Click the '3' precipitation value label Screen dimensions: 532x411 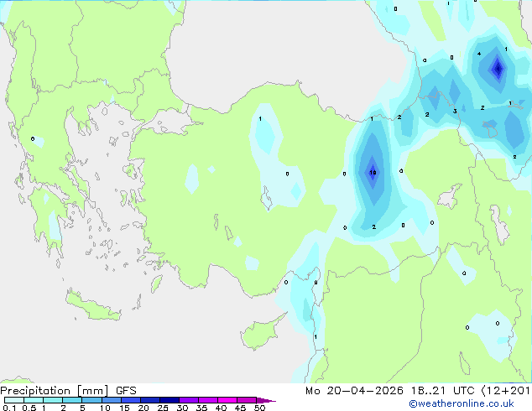tap(455, 112)
